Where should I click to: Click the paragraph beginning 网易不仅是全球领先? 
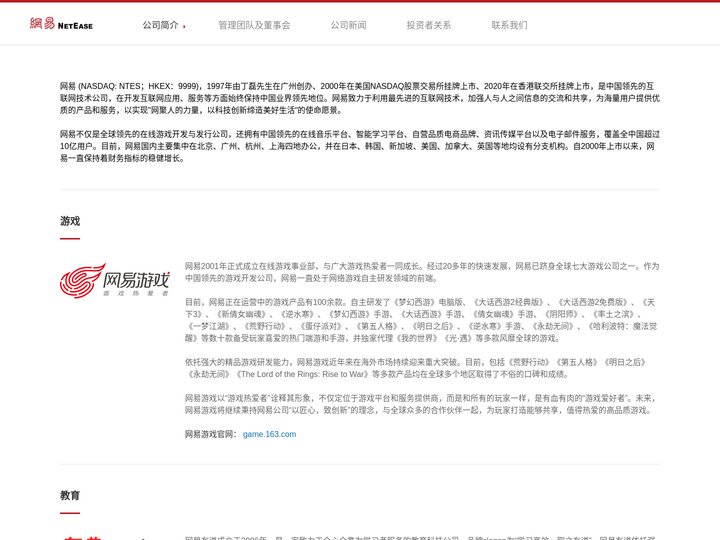tap(360, 146)
